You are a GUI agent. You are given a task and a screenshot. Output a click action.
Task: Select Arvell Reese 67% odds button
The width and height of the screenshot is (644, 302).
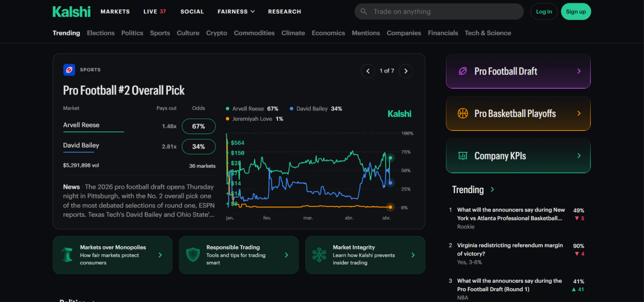(x=199, y=126)
